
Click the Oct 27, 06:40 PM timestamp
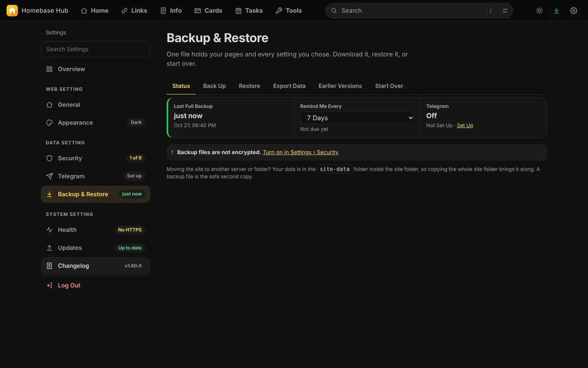pyautogui.click(x=195, y=126)
